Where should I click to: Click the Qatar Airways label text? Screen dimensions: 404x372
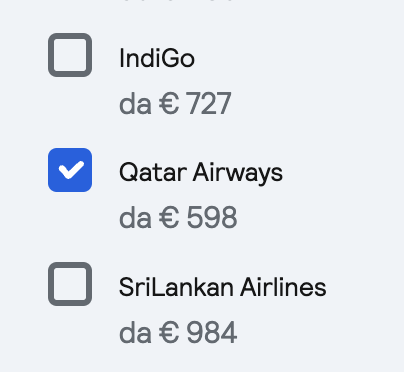click(201, 173)
